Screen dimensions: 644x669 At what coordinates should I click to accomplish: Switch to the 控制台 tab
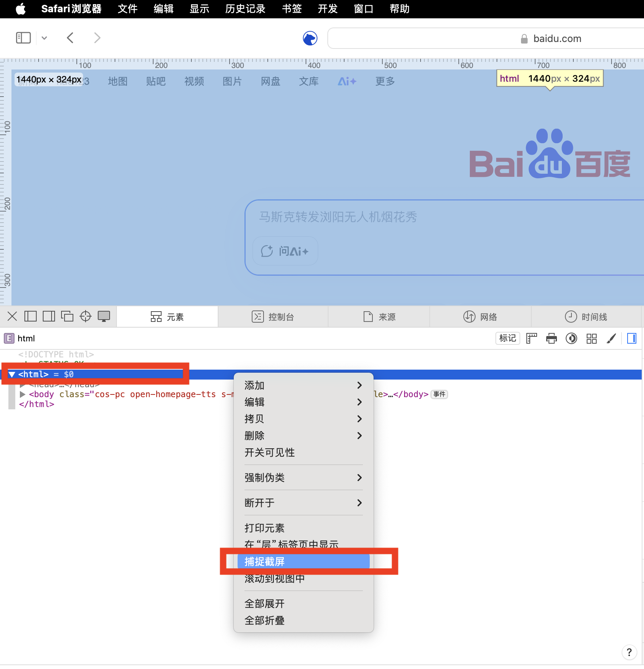tap(273, 317)
